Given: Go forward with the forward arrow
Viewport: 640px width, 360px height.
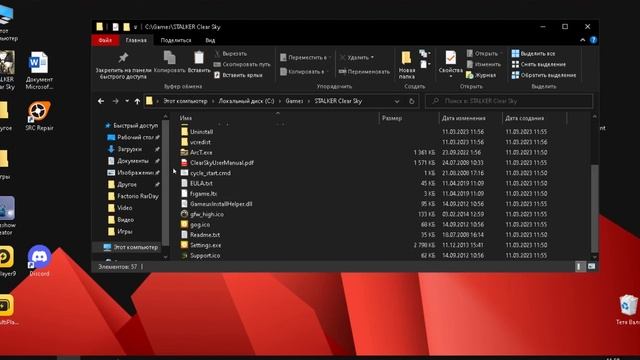Looking at the screenshot, I should pyautogui.click(x=116, y=101).
